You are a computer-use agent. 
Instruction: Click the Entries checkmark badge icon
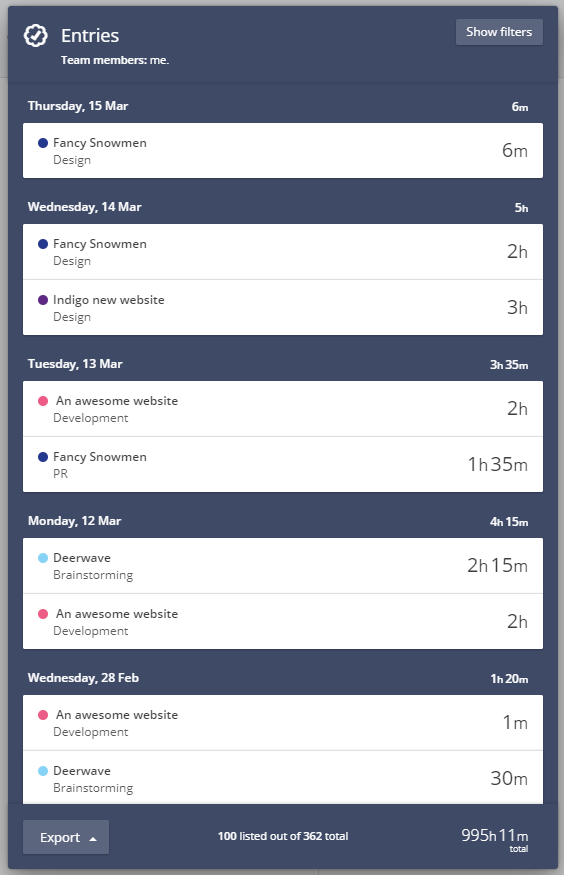(36, 36)
